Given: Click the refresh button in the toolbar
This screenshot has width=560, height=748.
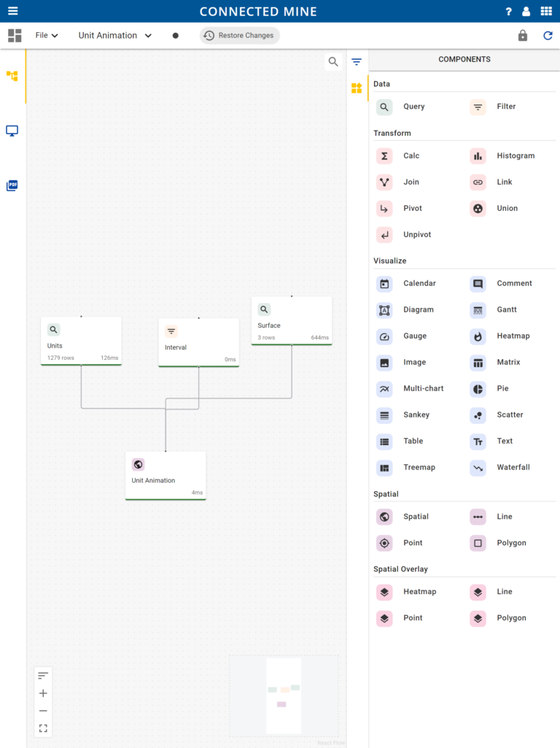Looking at the screenshot, I should pos(548,34).
